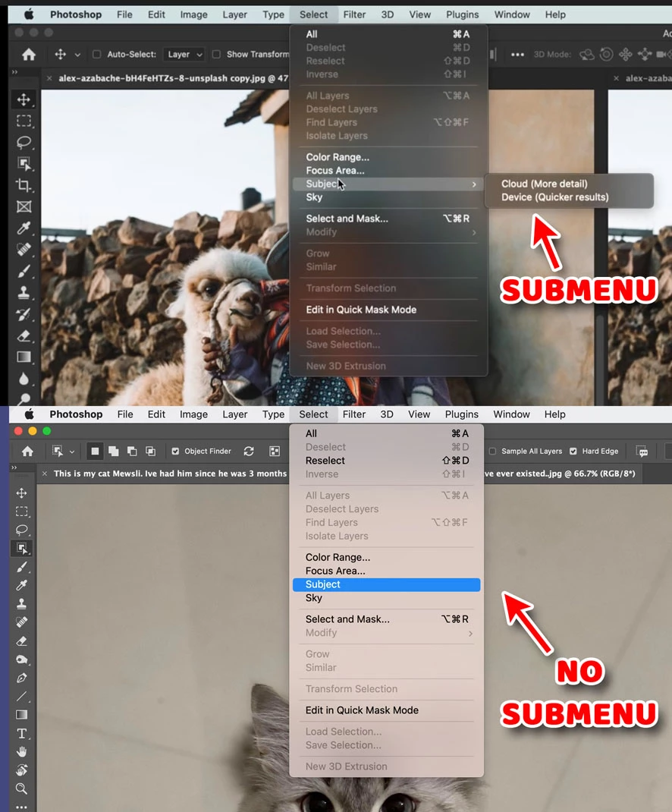Select the Lasso tool in llama photo window
Screen dimensions: 672x812
tap(24, 142)
